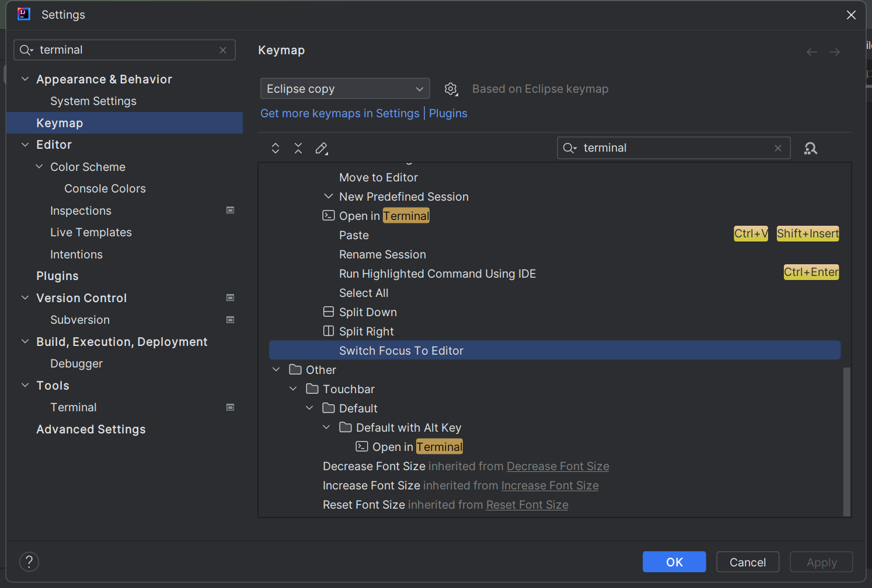
Task: Collapse the Color Scheme node chevron
Action: (39, 166)
